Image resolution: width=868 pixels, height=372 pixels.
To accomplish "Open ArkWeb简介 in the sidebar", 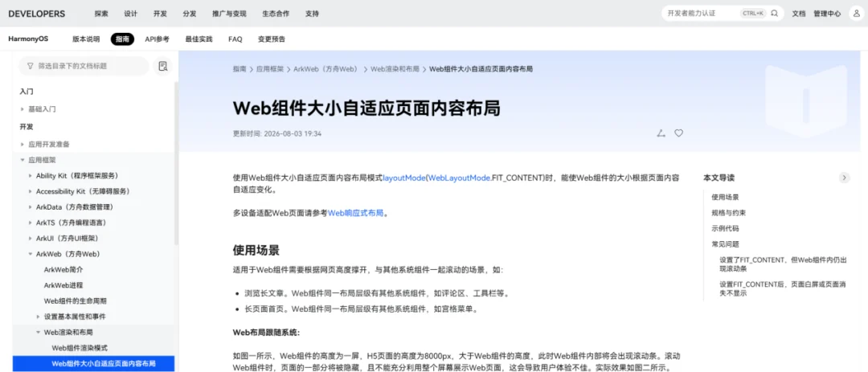I will [63, 270].
